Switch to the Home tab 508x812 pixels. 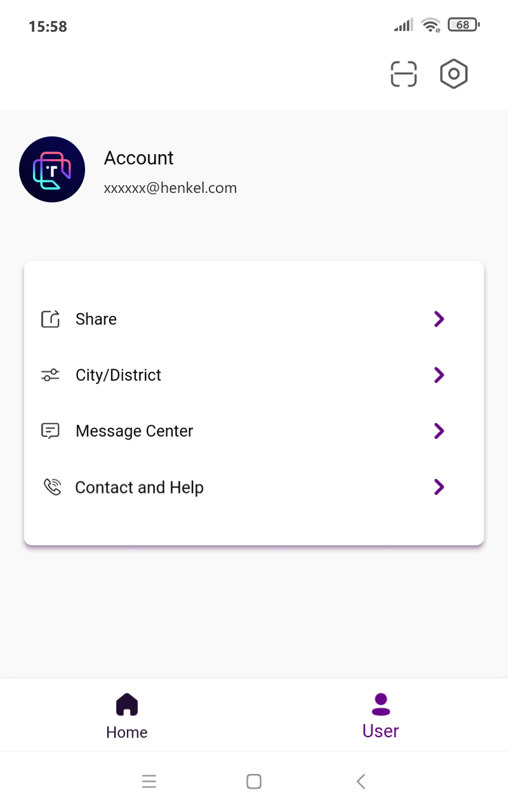pos(127,716)
